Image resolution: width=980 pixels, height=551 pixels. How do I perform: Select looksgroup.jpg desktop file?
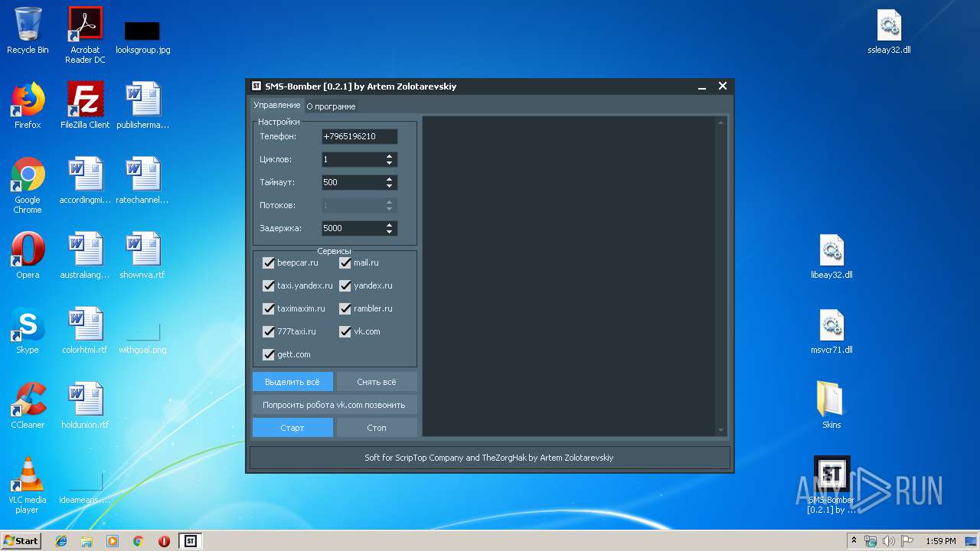pyautogui.click(x=142, y=37)
